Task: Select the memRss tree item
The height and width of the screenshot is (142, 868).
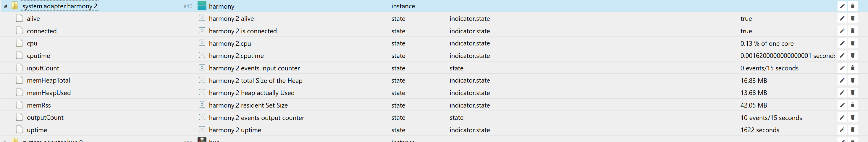Action: point(39,105)
